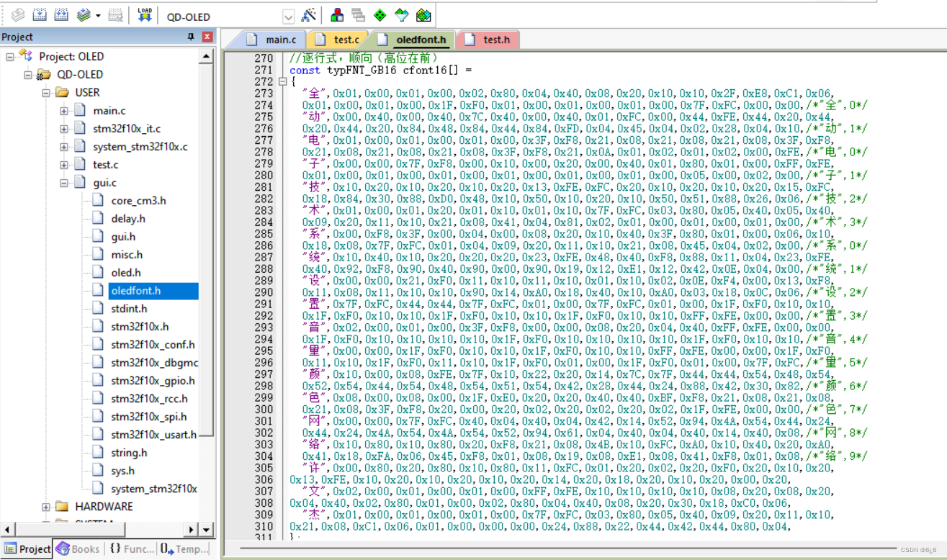Open the Books tab at panel bottom
The height and width of the screenshot is (560, 947).
(x=78, y=549)
